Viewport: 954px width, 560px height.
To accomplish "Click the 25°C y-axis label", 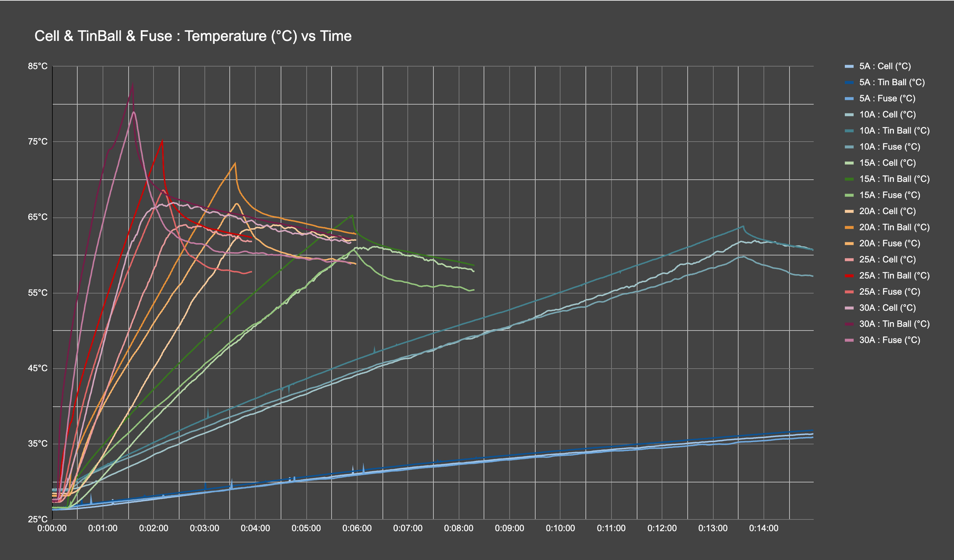I will pyautogui.click(x=38, y=520).
